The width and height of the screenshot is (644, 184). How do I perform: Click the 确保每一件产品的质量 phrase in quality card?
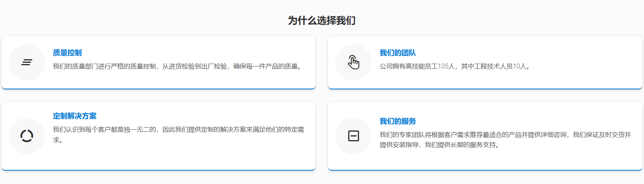[267, 66]
